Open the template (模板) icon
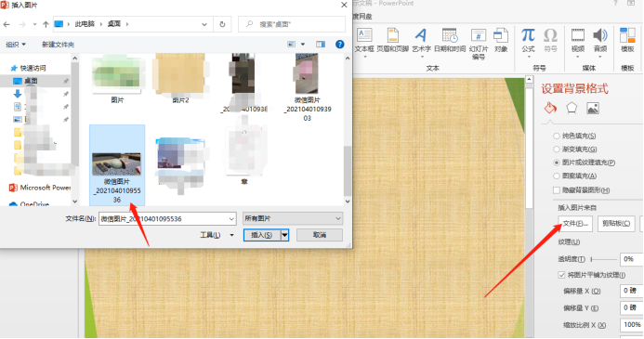 point(627,41)
